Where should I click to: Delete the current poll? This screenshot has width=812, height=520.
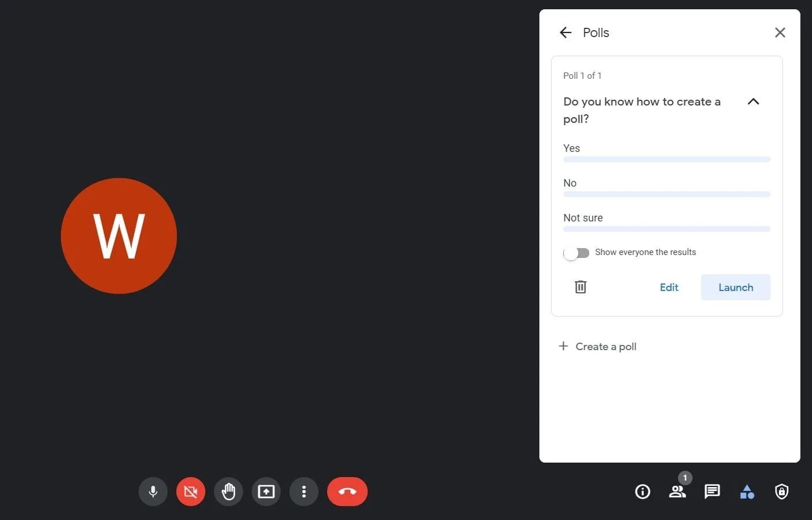(580, 287)
